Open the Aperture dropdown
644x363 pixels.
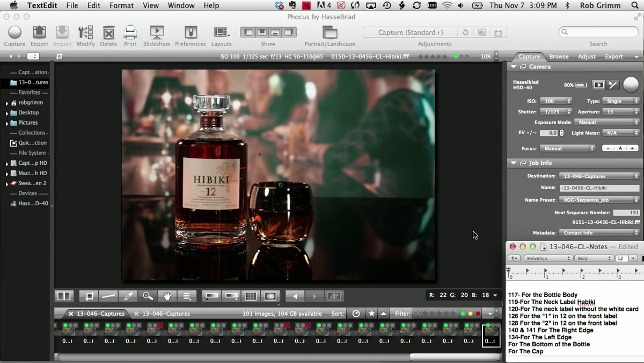pos(621,112)
